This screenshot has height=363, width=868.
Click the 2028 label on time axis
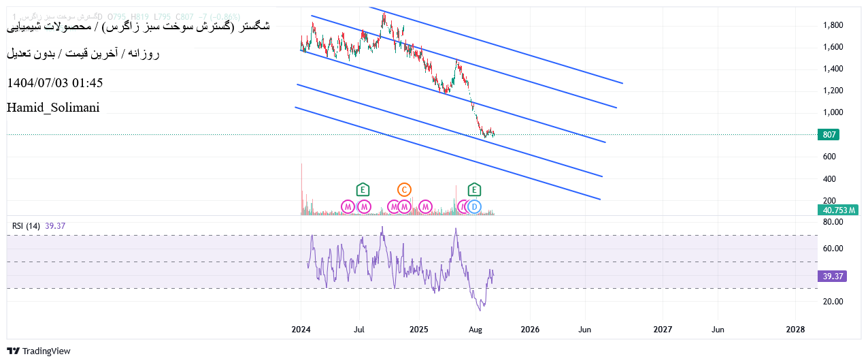pos(795,330)
